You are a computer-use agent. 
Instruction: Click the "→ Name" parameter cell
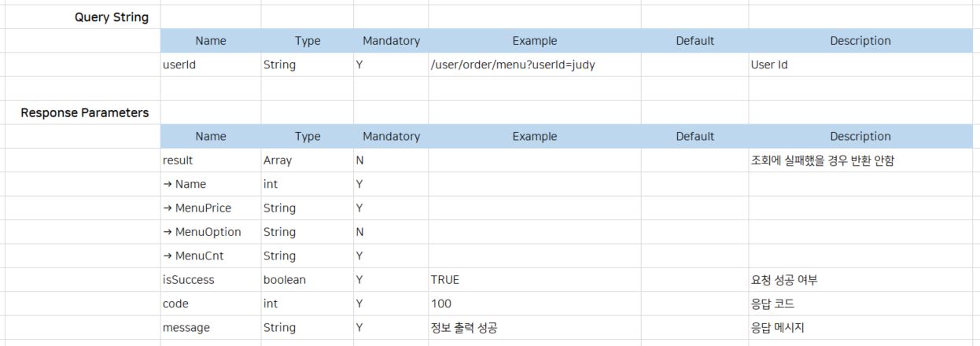184,184
